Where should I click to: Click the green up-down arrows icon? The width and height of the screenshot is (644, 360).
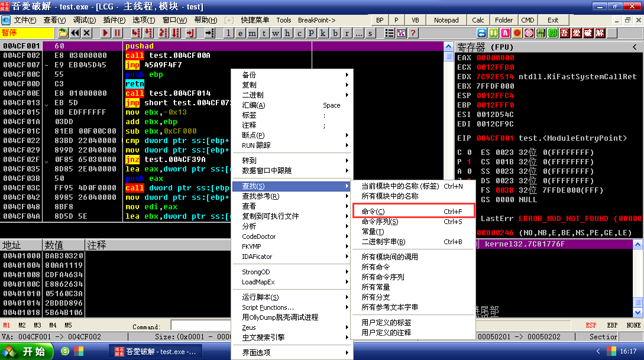pos(493,33)
